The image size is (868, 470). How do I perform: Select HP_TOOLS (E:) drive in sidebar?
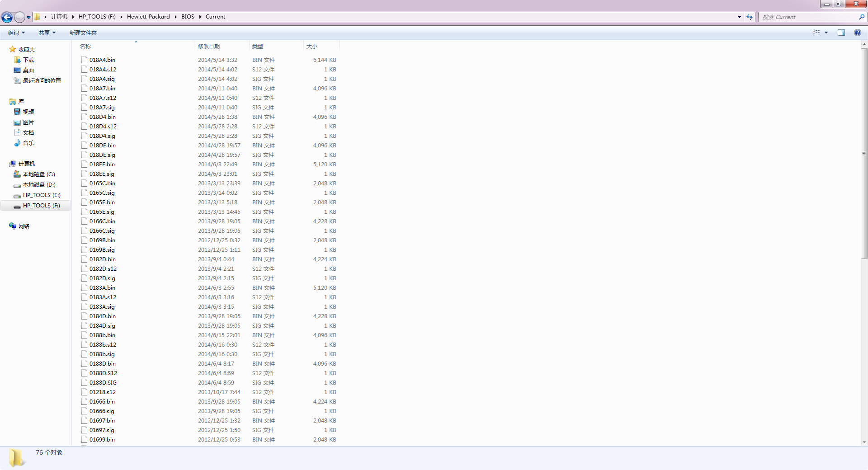point(41,195)
